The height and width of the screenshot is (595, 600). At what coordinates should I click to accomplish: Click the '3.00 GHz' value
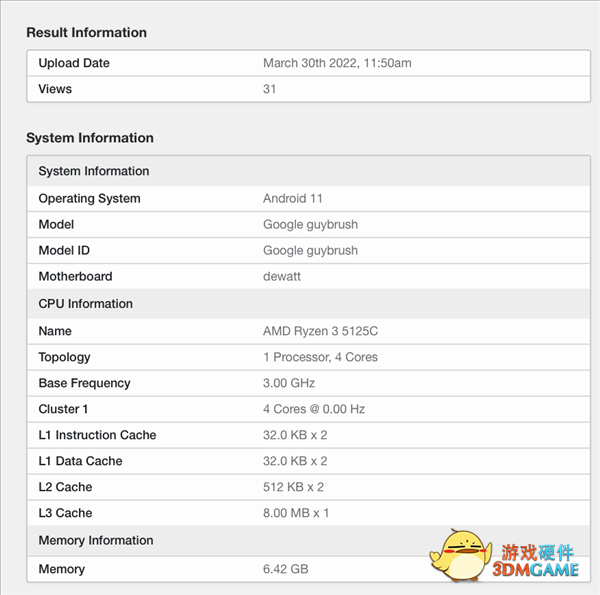click(289, 383)
